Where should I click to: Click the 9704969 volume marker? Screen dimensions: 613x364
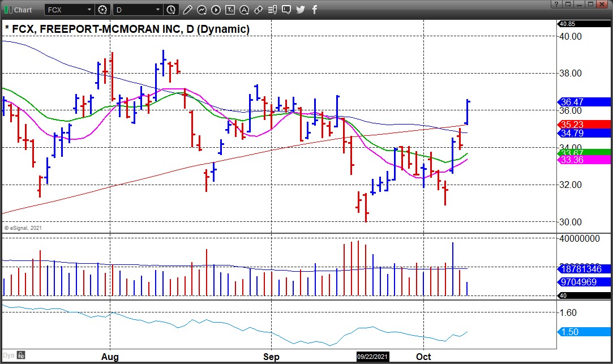584,282
